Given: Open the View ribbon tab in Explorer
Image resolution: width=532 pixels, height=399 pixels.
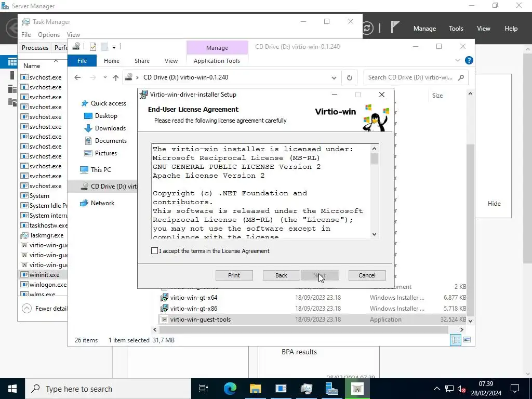Looking at the screenshot, I should click(171, 61).
